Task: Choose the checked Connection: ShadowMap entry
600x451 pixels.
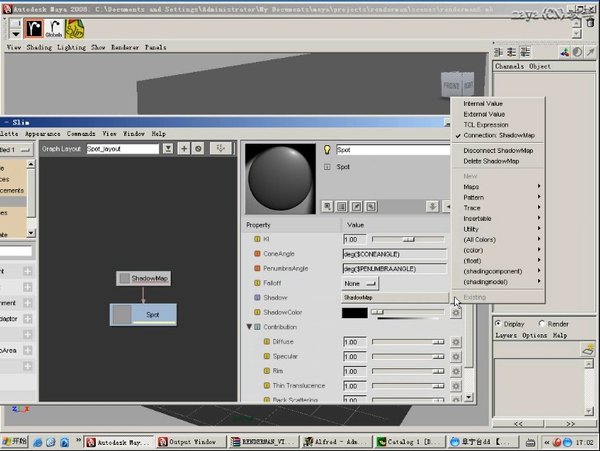Action: [498, 135]
